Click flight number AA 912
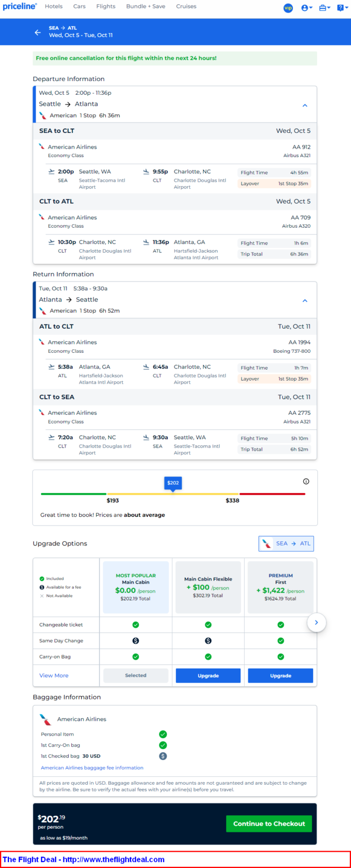The width and height of the screenshot is (351, 868). pos(301,147)
